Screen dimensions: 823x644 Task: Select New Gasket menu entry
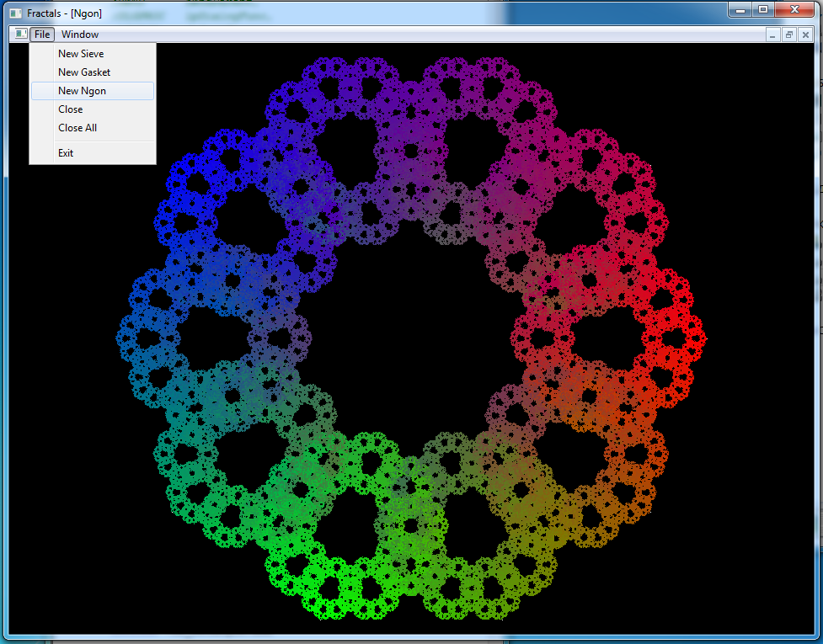point(84,72)
